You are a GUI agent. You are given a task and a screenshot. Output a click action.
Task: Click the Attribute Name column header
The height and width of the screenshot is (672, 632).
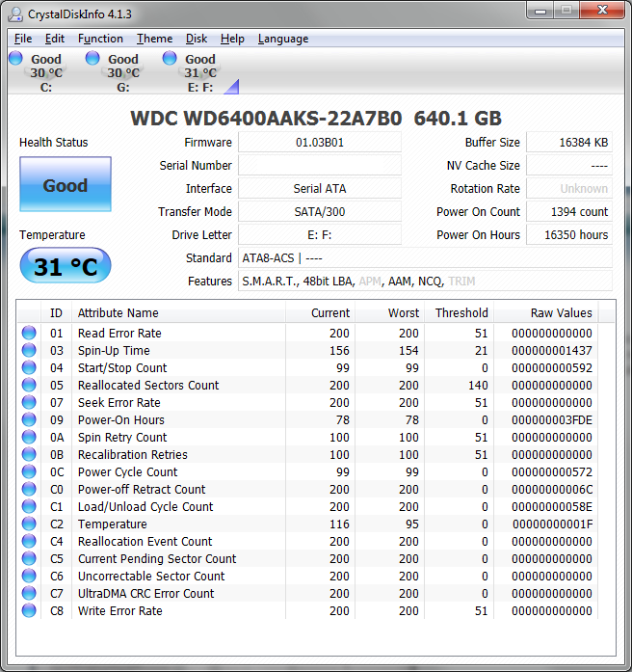(178, 312)
